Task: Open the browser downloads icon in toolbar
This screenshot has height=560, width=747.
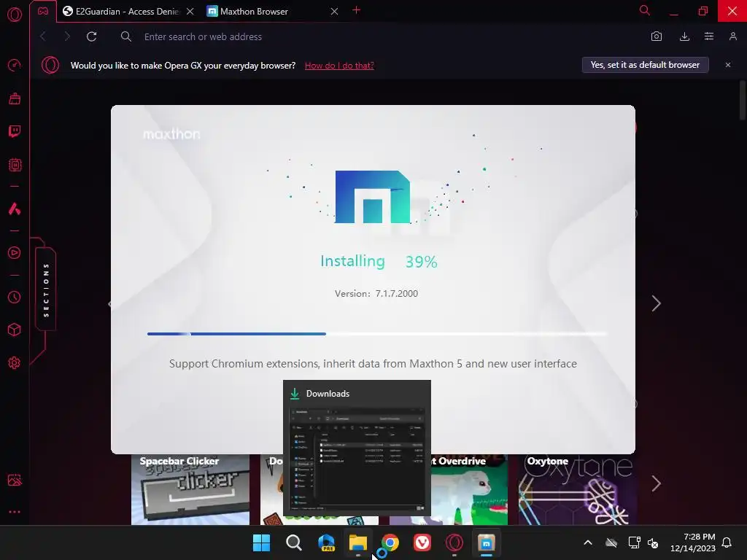Action: coord(684,36)
